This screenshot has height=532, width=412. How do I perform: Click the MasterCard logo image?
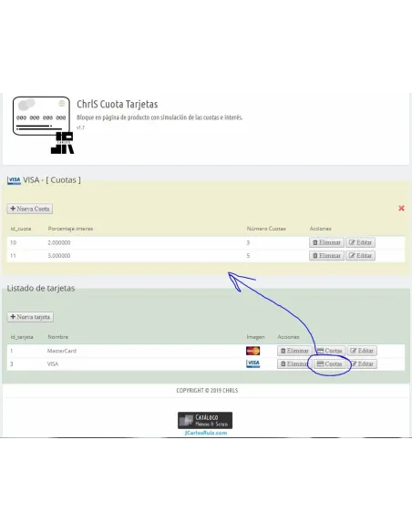[252, 351]
